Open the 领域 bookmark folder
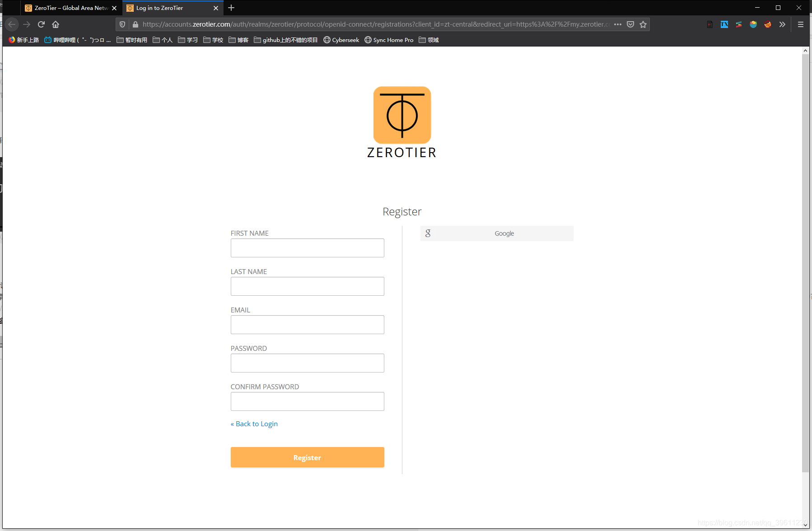Image resolution: width=812 pixels, height=531 pixels. pyautogui.click(x=429, y=40)
